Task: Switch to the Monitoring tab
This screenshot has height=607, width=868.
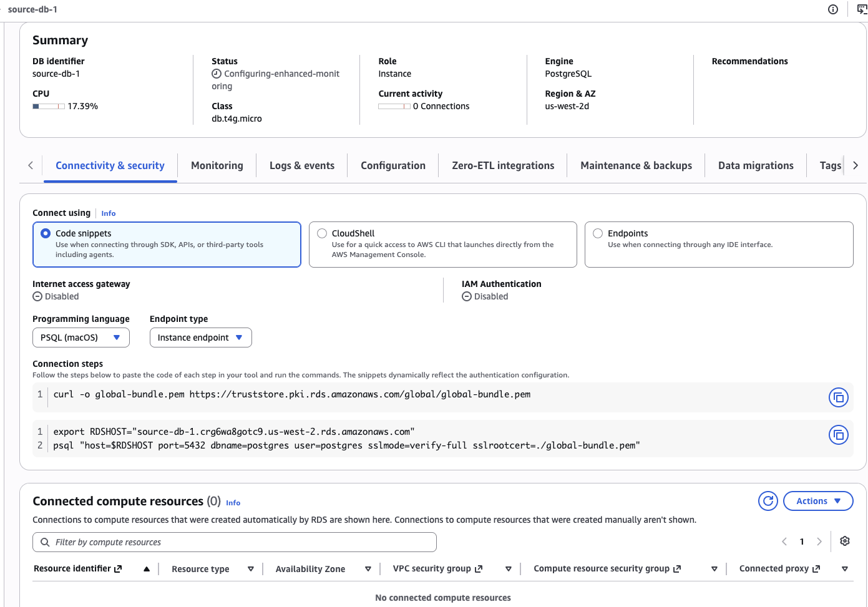Action: click(217, 165)
